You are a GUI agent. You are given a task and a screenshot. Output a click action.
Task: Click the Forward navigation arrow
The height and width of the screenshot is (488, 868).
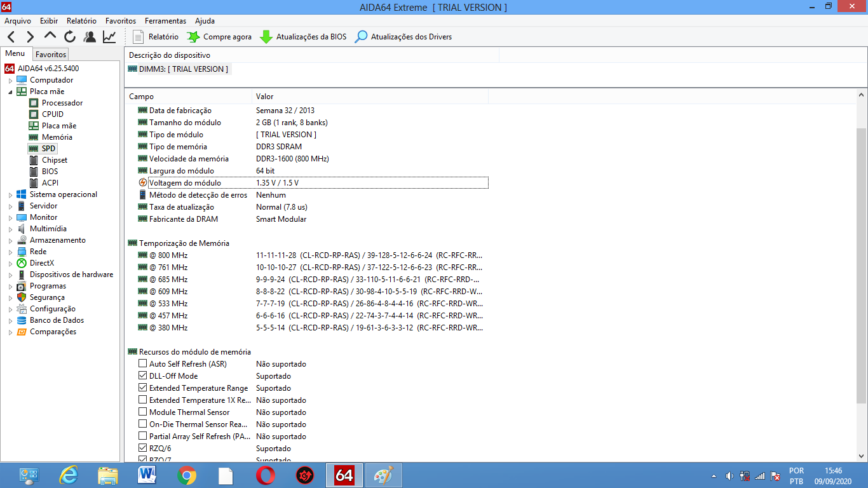pyautogui.click(x=31, y=37)
